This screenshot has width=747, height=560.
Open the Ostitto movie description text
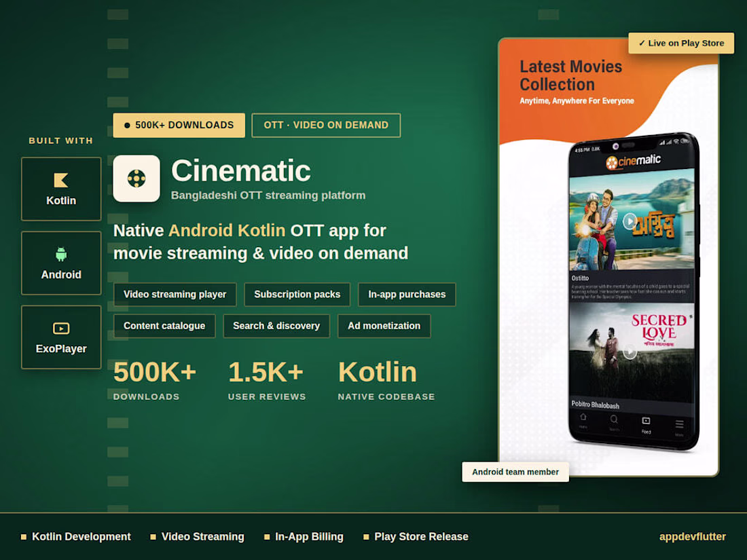pos(630,291)
